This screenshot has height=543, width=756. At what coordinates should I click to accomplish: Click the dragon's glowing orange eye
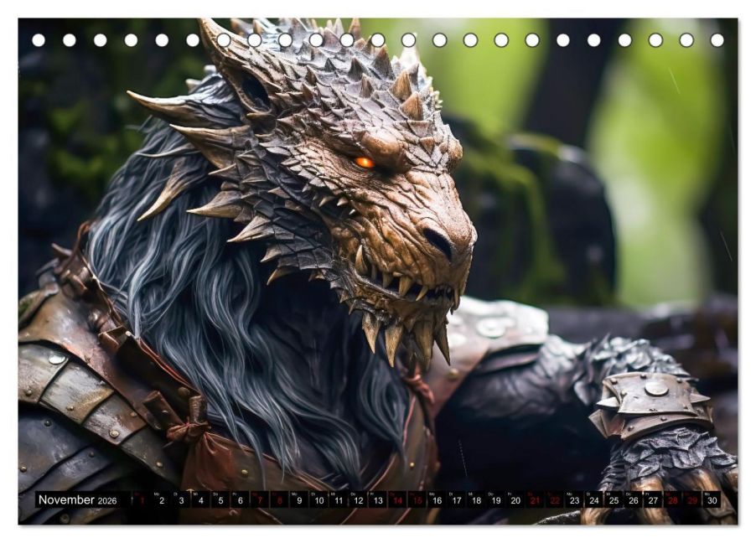[x=364, y=163]
